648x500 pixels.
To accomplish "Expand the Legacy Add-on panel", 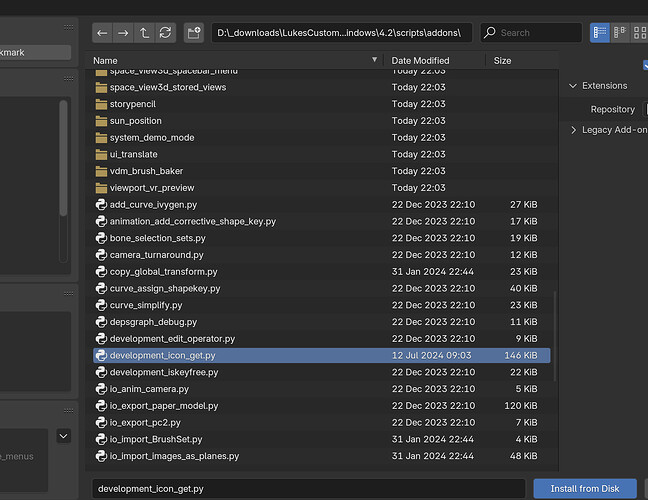I will tap(573, 130).
